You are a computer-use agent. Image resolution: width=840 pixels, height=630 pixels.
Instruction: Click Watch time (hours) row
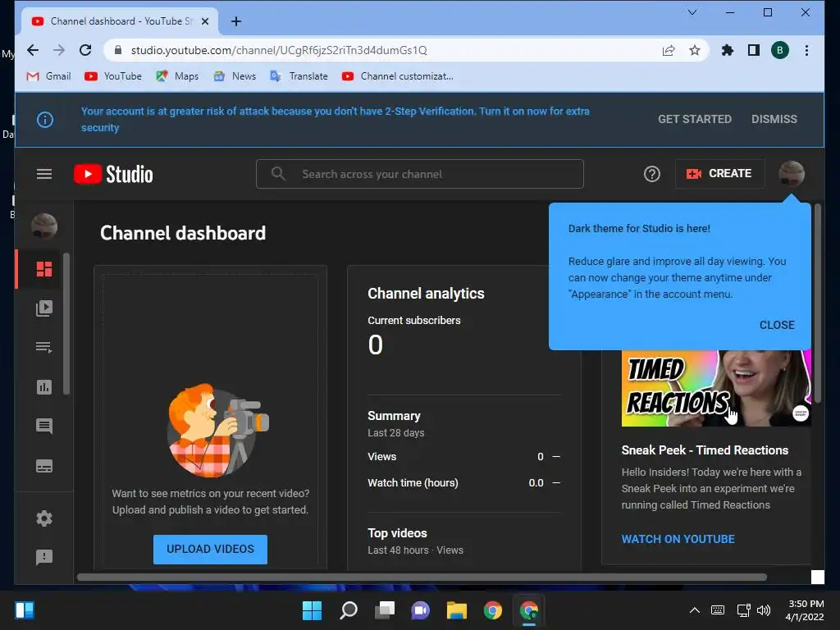click(x=464, y=482)
